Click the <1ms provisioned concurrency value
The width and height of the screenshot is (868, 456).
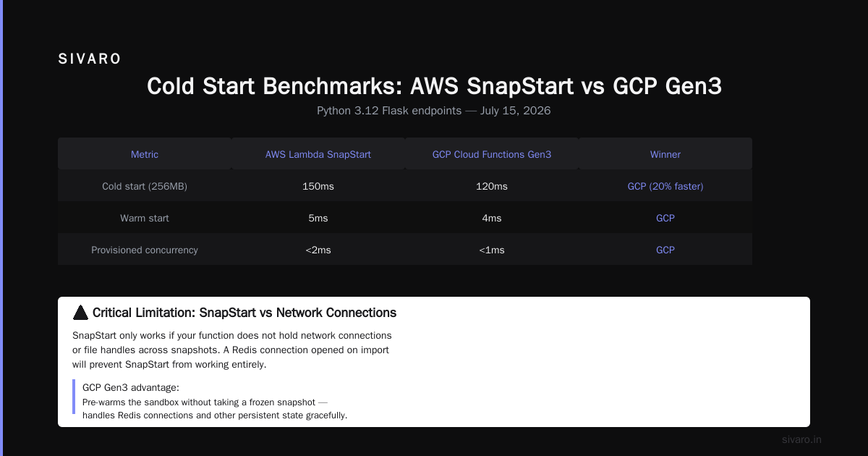coord(492,250)
